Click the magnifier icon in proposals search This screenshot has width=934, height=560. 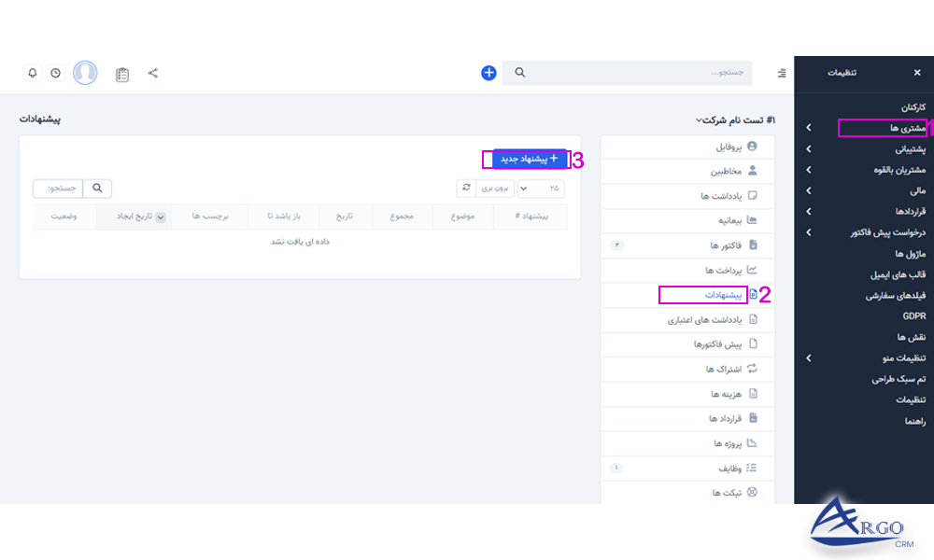99,188
